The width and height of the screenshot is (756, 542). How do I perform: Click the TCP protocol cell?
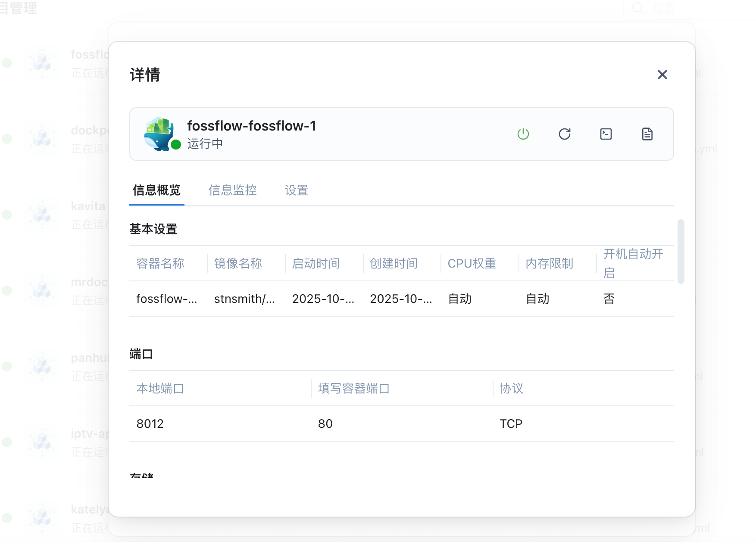point(511,424)
